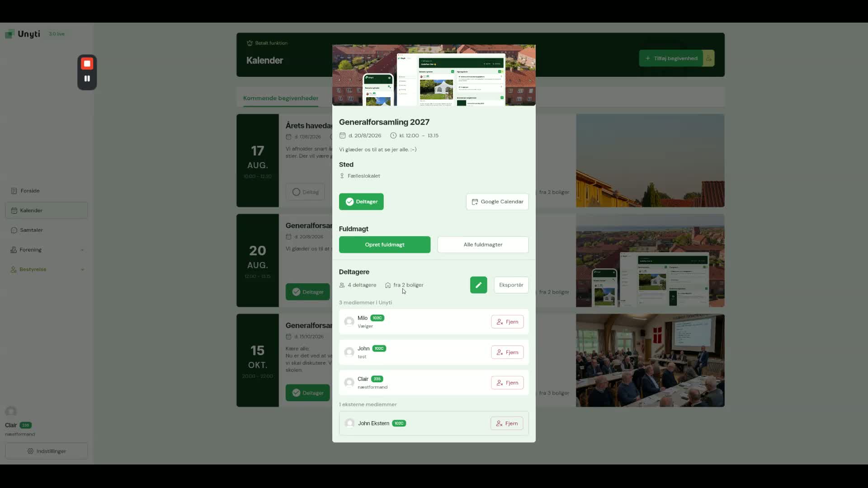Toggle Deltager attendance in the event dialog
868x488 pixels.
[361, 202]
